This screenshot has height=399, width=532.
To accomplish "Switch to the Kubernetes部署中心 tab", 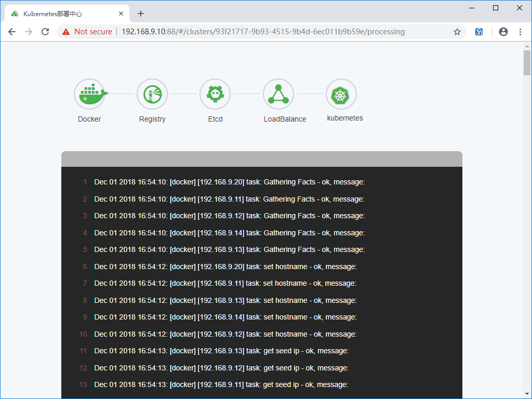I will 67,14.
